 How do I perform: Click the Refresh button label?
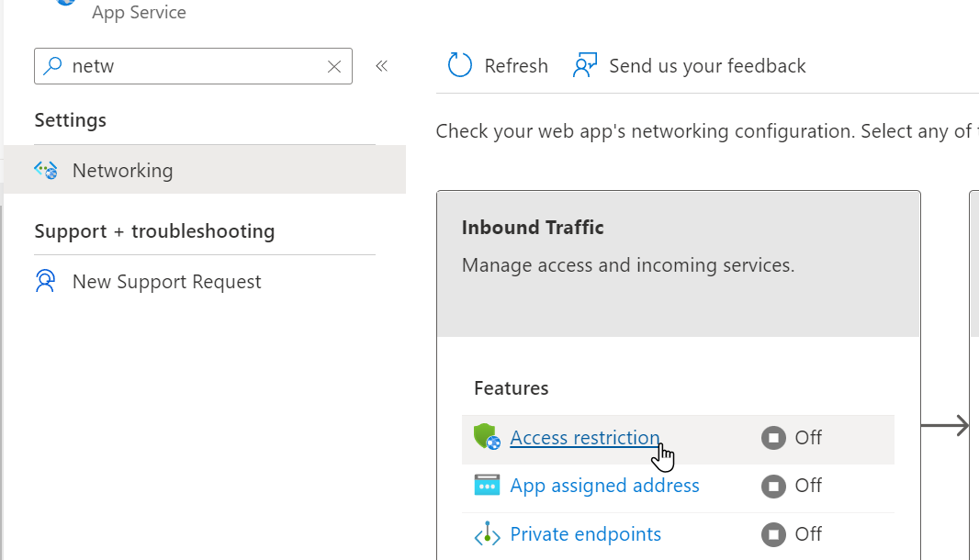516,65
